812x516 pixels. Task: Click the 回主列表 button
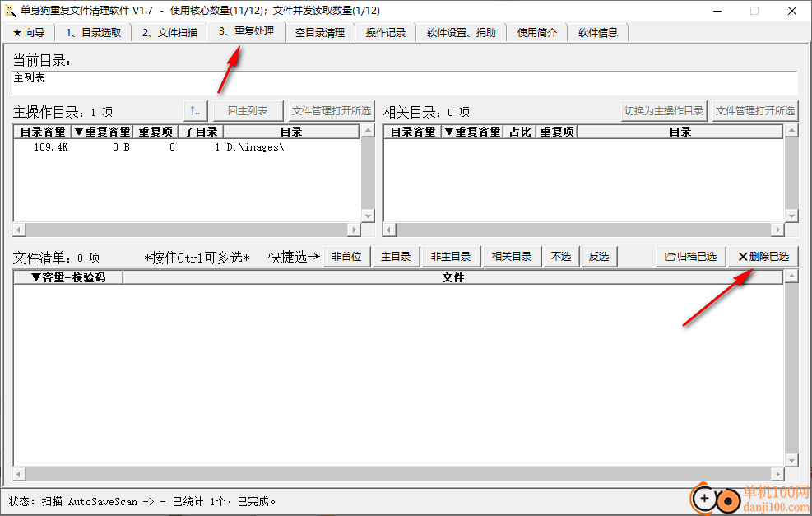(x=248, y=111)
